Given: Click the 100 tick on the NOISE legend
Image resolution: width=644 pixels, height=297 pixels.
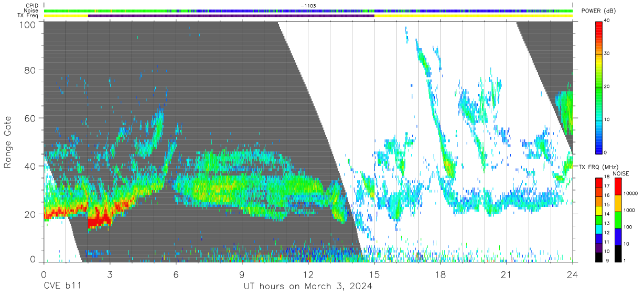Looking at the screenshot, I should 628,227.
